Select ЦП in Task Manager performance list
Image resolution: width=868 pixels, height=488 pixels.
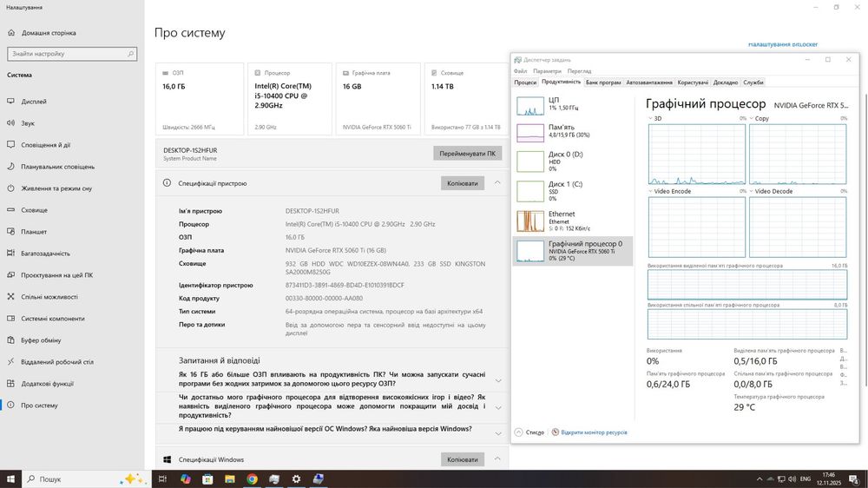point(572,104)
